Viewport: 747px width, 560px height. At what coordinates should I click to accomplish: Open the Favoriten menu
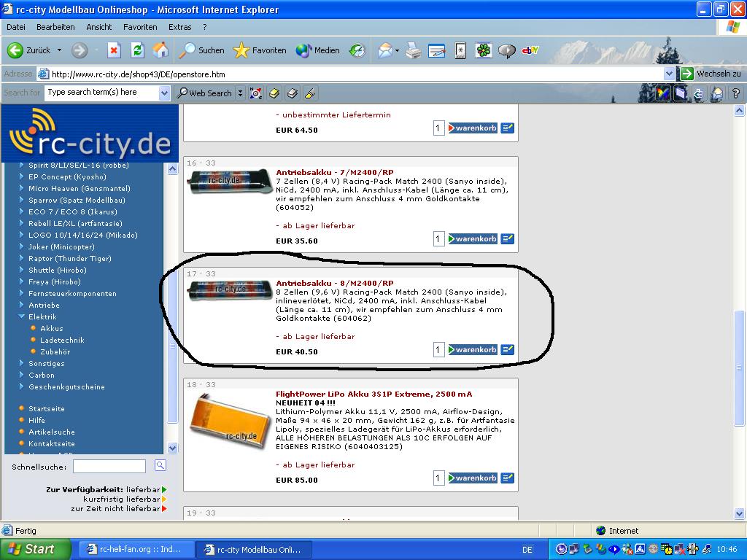tap(140, 27)
